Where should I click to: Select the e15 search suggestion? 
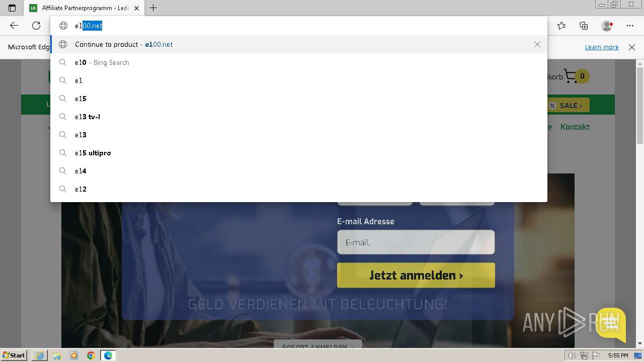(x=299, y=99)
